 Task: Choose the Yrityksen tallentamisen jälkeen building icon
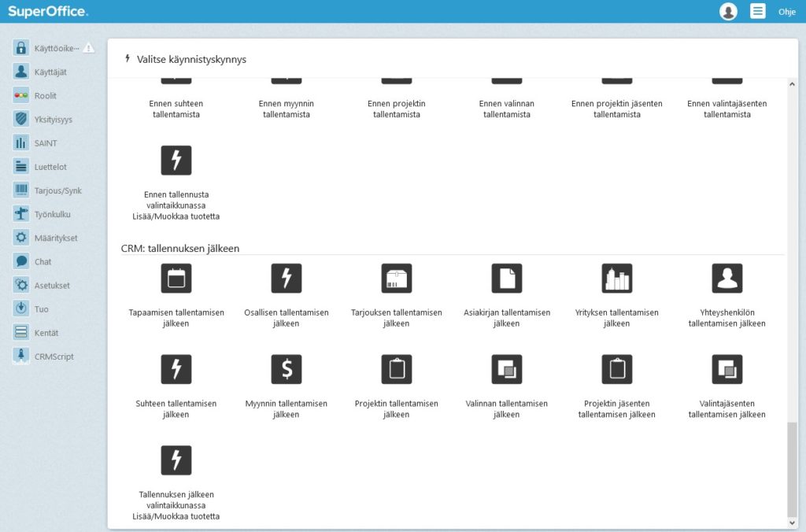click(x=616, y=279)
